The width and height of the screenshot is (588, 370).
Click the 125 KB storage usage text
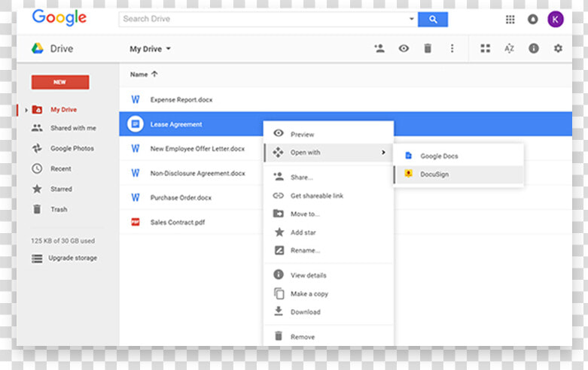(x=62, y=241)
